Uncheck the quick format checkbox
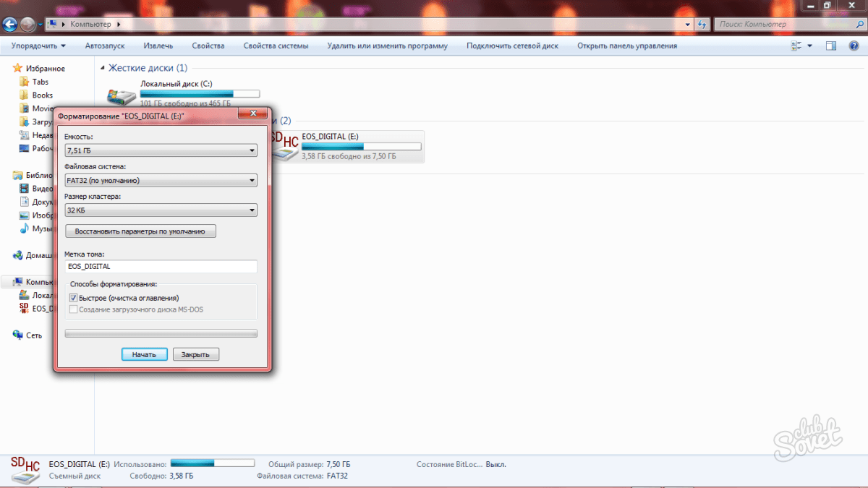The height and width of the screenshot is (488, 868). (x=73, y=298)
